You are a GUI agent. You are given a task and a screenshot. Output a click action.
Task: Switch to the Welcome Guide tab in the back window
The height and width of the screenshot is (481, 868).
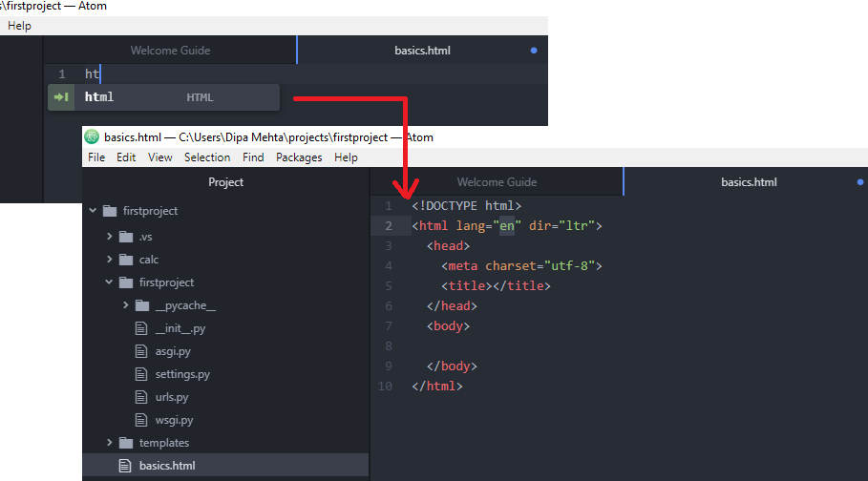[170, 51]
